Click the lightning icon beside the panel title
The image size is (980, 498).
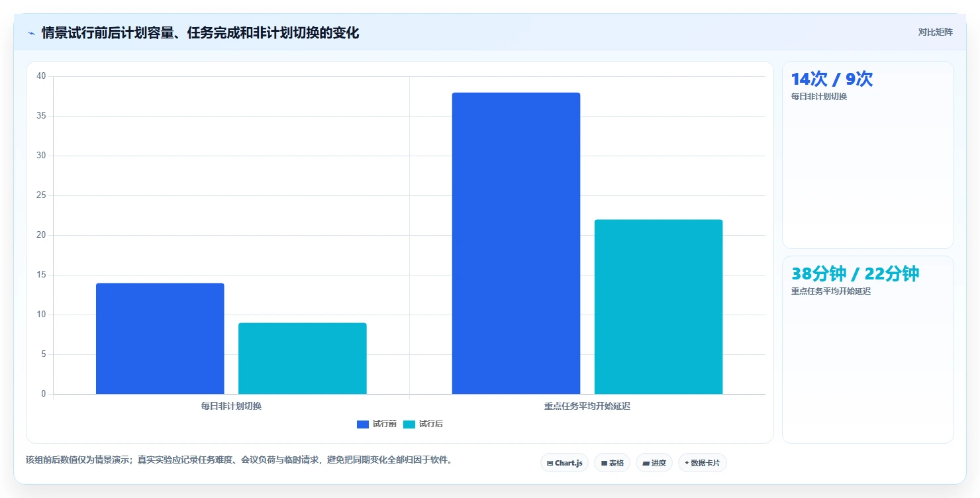(x=31, y=33)
